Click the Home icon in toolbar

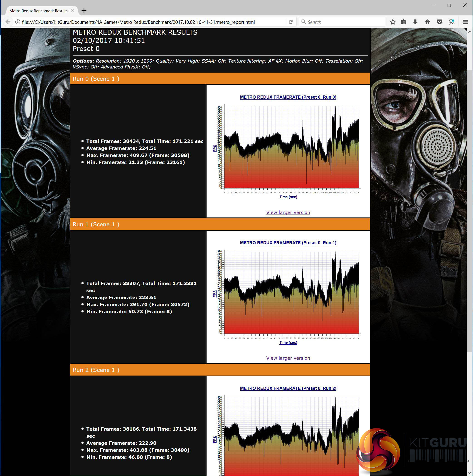pyautogui.click(x=427, y=22)
